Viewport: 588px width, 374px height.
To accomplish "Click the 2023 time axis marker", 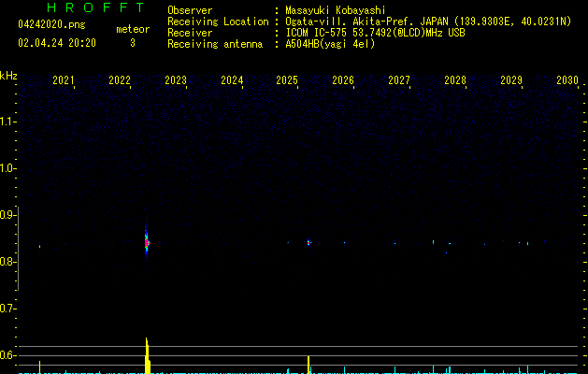I will click(176, 80).
